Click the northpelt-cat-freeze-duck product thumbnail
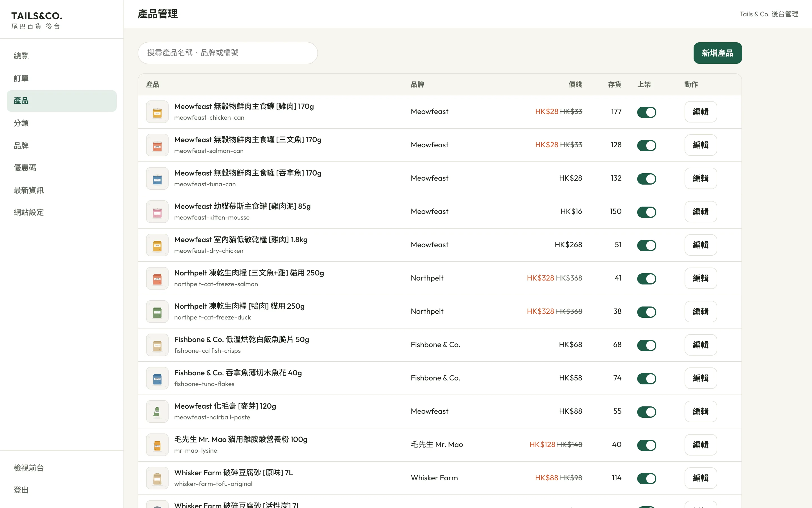This screenshot has width=812, height=508. [x=157, y=312]
